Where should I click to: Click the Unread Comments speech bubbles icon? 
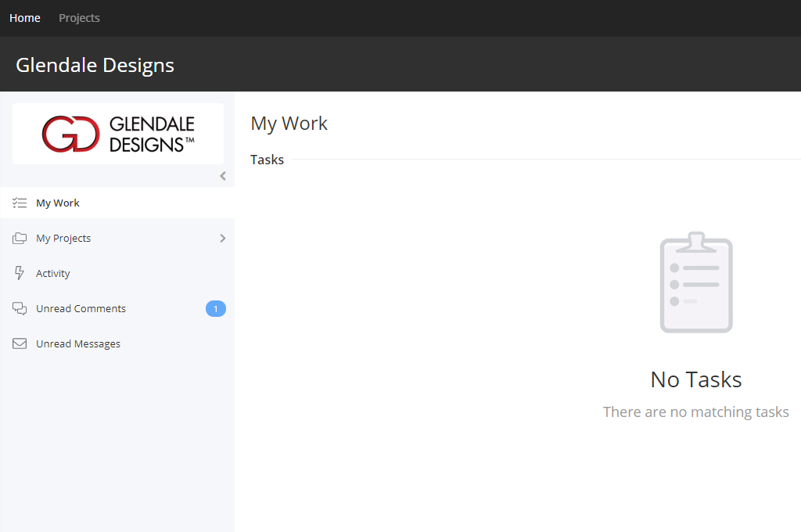tap(20, 309)
